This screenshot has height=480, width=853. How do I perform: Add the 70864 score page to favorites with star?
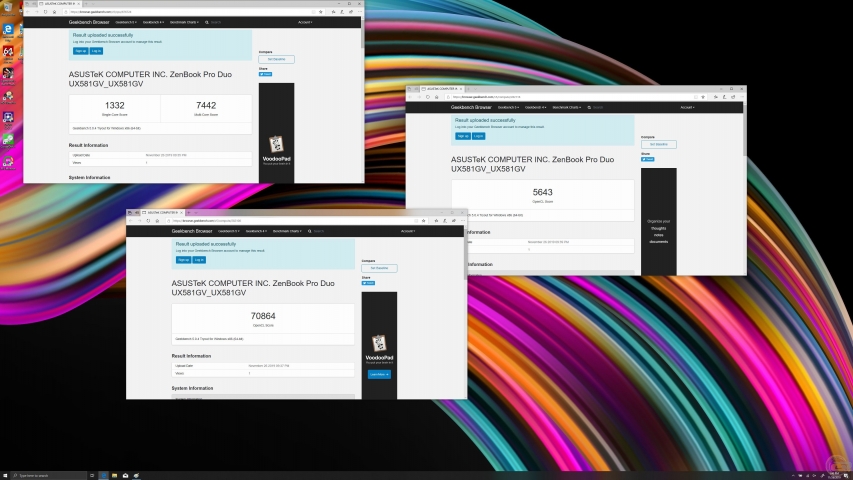423,221
